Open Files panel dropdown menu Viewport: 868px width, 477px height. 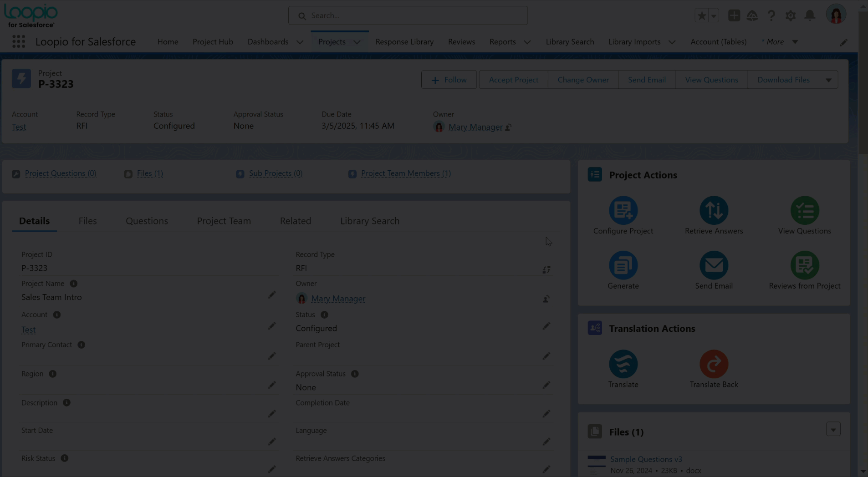click(833, 429)
